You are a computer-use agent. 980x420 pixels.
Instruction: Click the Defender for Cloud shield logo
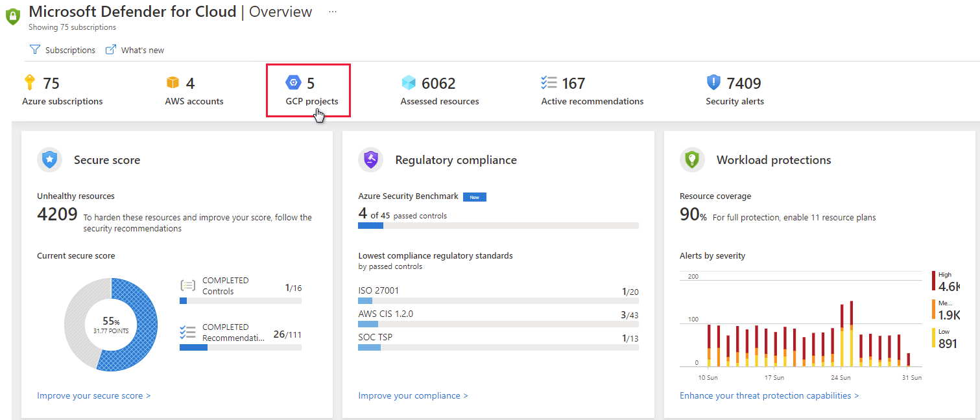(x=13, y=17)
